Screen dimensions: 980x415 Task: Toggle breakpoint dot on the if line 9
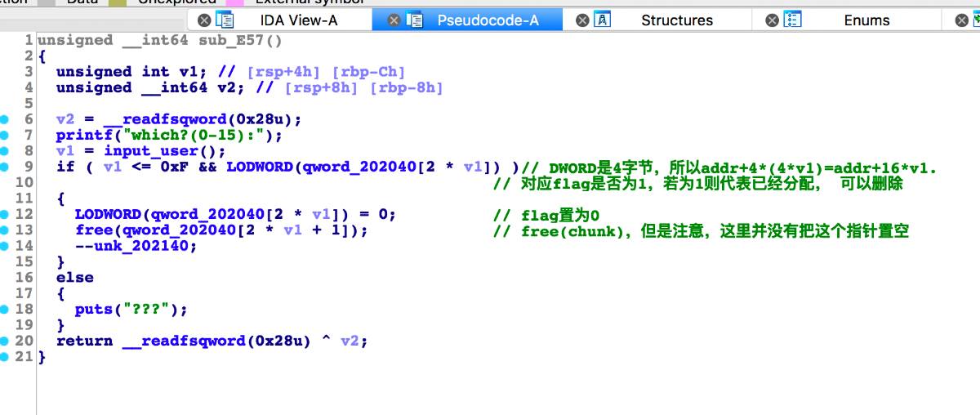tap(5, 167)
